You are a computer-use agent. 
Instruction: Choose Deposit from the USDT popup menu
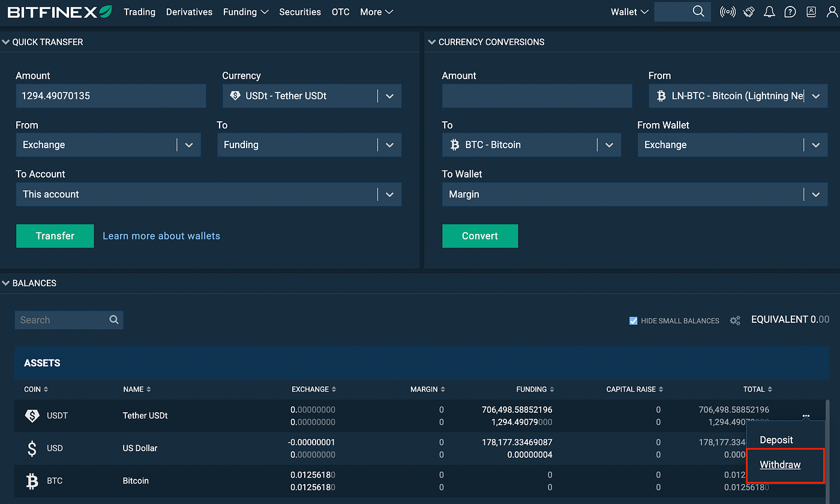776,440
